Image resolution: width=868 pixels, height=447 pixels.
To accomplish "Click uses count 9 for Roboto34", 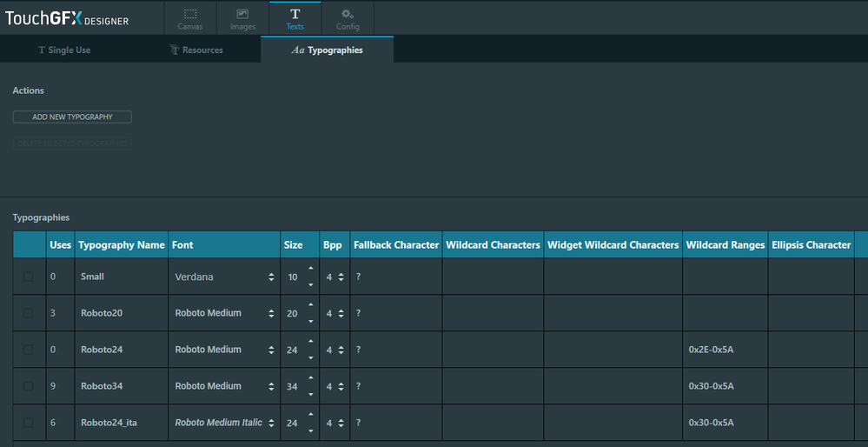I will (53, 385).
